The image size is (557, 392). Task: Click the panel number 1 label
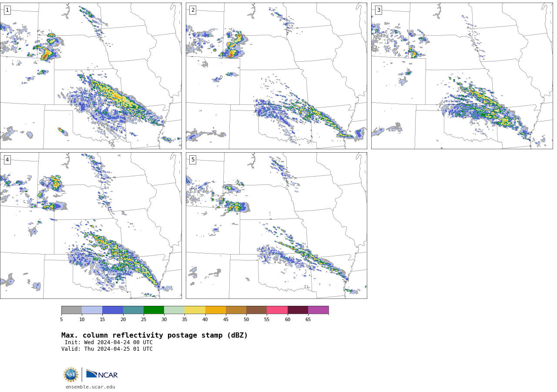(7, 10)
